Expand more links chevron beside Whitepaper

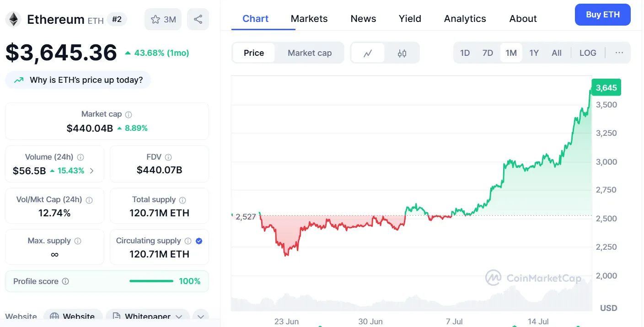(201, 316)
